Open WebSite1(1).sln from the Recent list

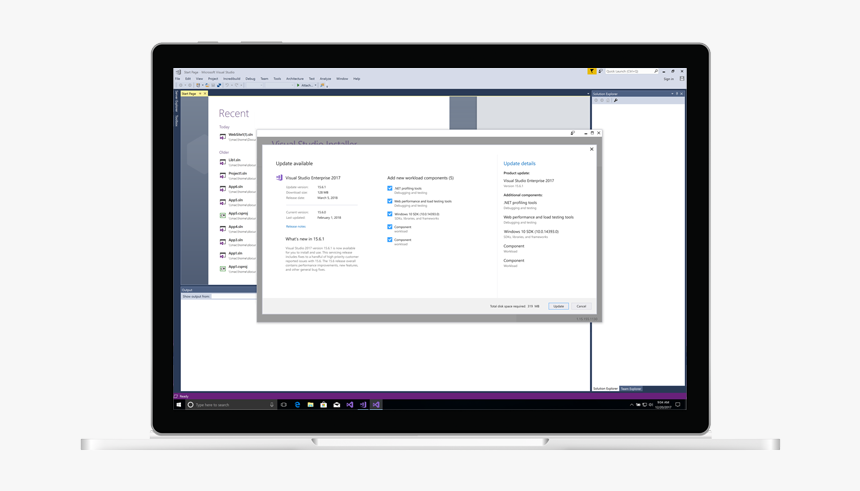241,134
